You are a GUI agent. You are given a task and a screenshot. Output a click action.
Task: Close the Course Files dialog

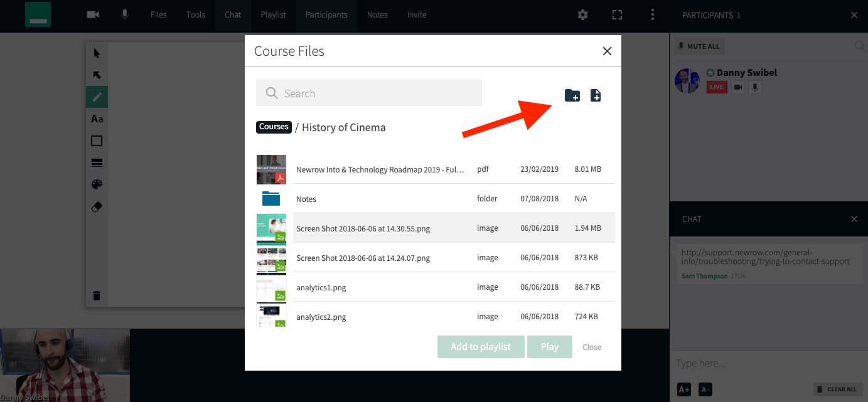(607, 51)
